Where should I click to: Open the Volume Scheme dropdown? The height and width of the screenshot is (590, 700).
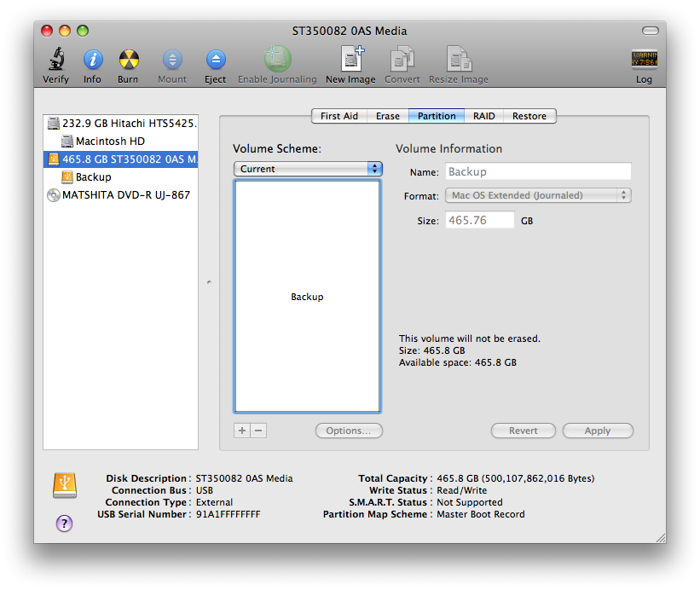click(x=308, y=169)
